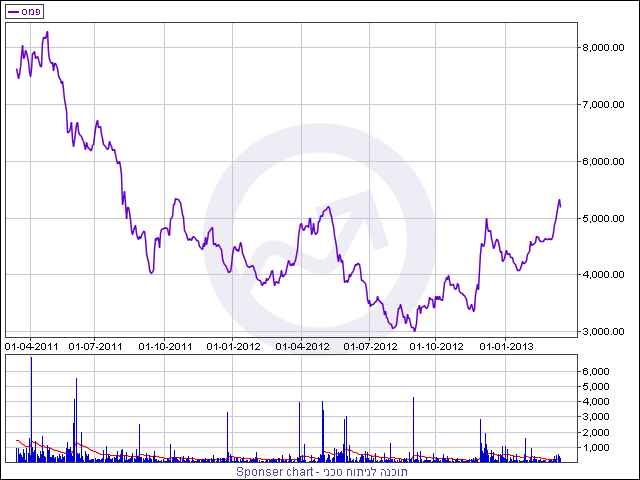Click the '1,000' volume axis label

pos(596,448)
